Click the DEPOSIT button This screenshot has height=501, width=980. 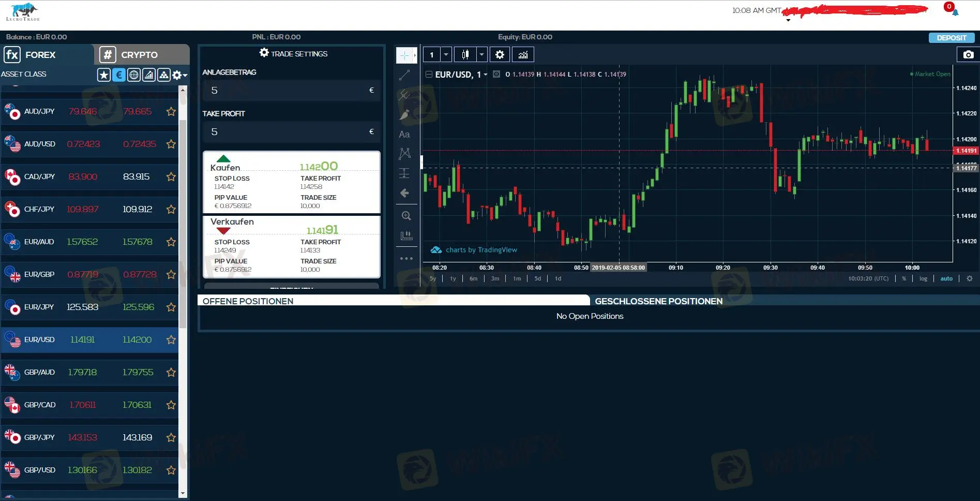point(951,37)
